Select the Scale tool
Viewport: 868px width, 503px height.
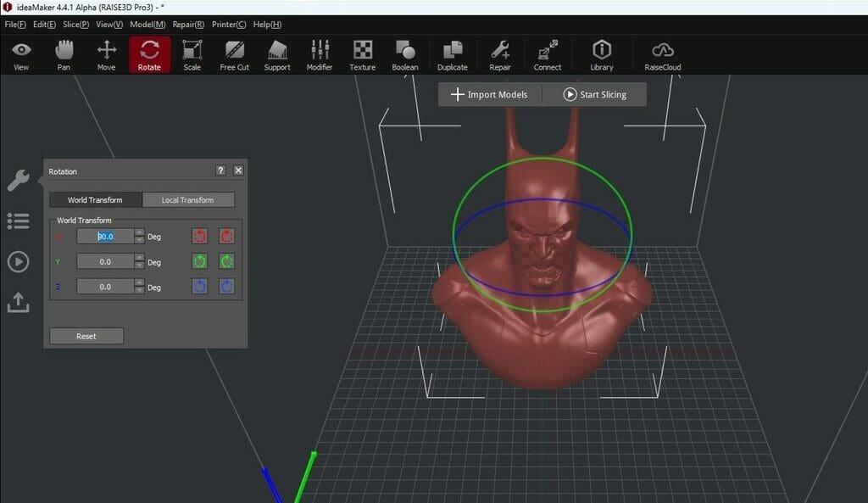click(x=192, y=55)
